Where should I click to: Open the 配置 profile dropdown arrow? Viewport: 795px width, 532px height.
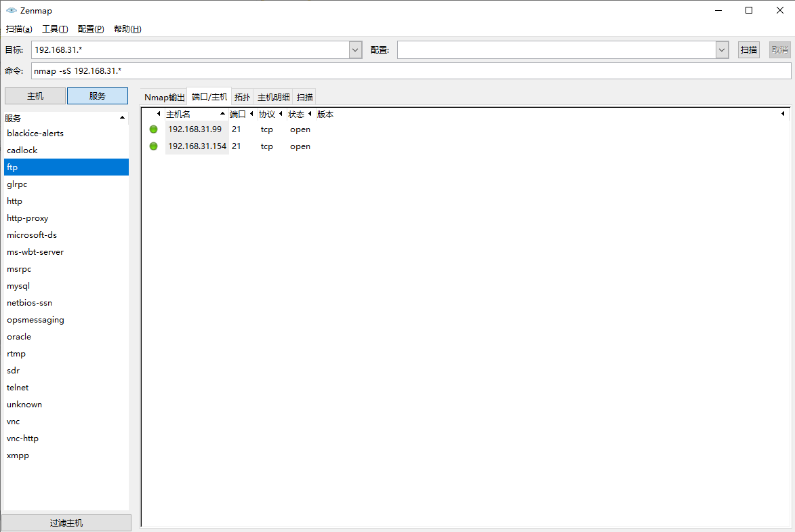[x=722, y=49]
